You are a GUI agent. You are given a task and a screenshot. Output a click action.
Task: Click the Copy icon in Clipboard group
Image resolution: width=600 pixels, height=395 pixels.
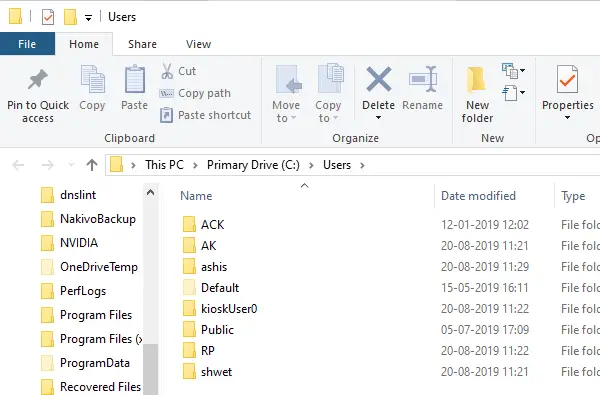92,79
